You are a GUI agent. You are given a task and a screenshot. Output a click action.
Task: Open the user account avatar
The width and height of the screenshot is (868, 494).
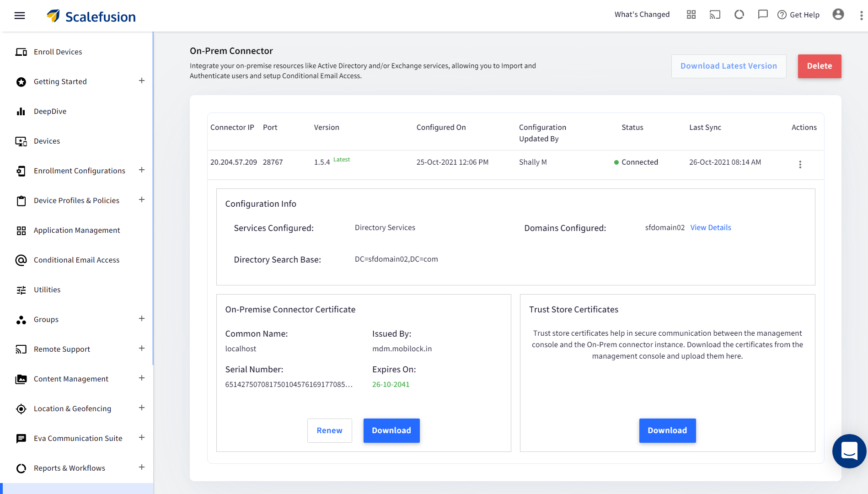pyautogui.click(x=838, y=15)
